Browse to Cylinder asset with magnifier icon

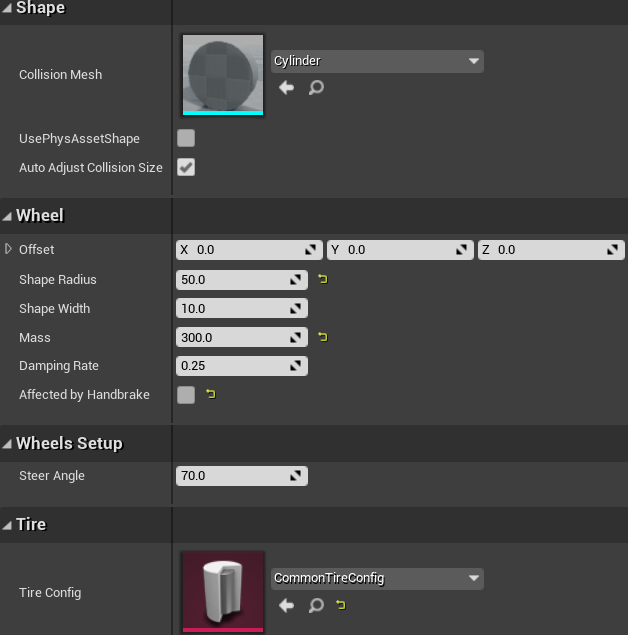click(316, 87)
